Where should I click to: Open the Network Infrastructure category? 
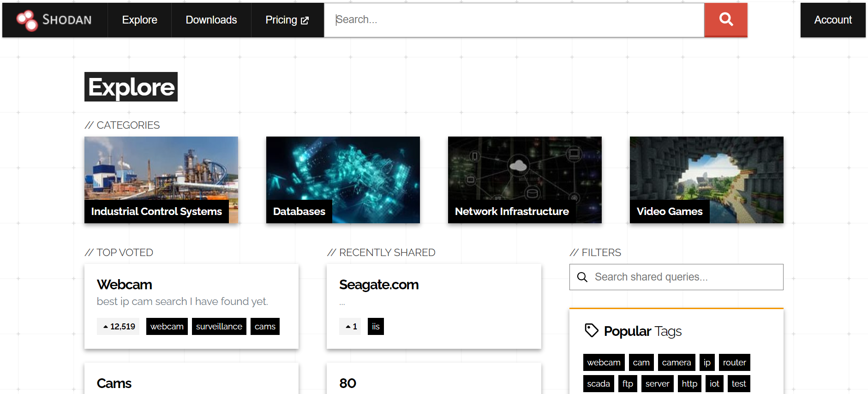[x=525, y=180]
